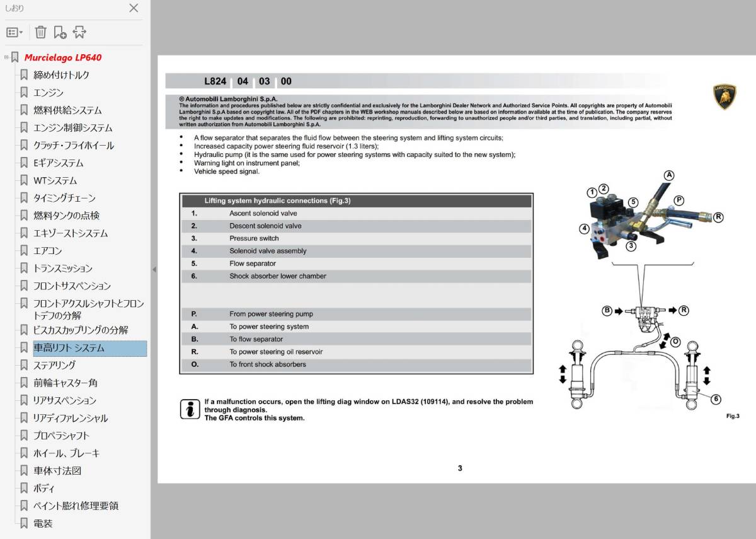Click 'Solenoid valve assembly' table row
Screen dimensions: 756x539
(357, 252)
